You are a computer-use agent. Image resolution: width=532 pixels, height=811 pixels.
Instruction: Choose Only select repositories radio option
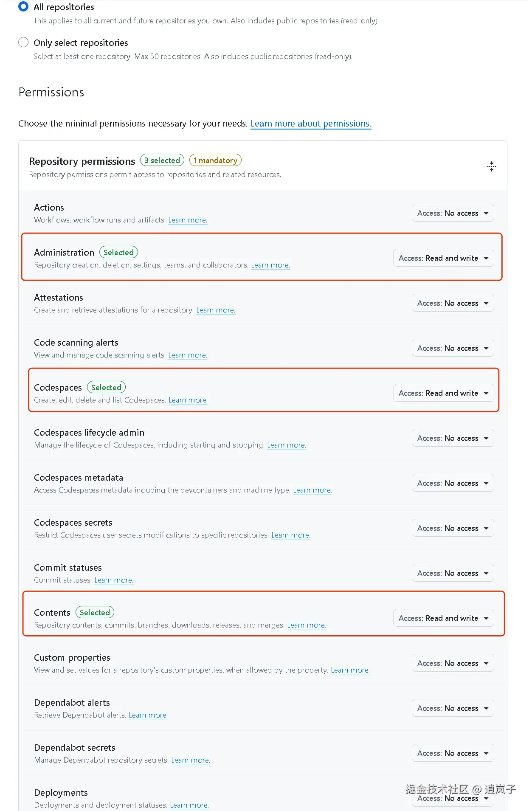tap(24, 42)
